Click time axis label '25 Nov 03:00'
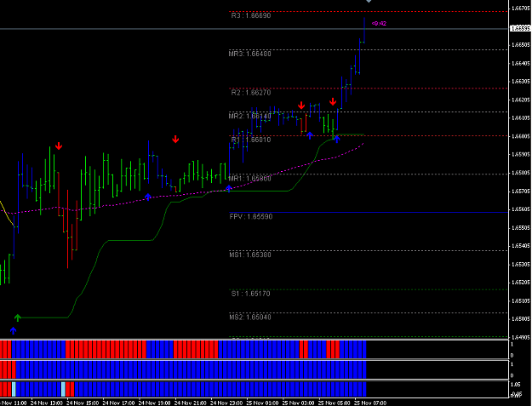This screenshot has height=406, width=532. (298, 403)
